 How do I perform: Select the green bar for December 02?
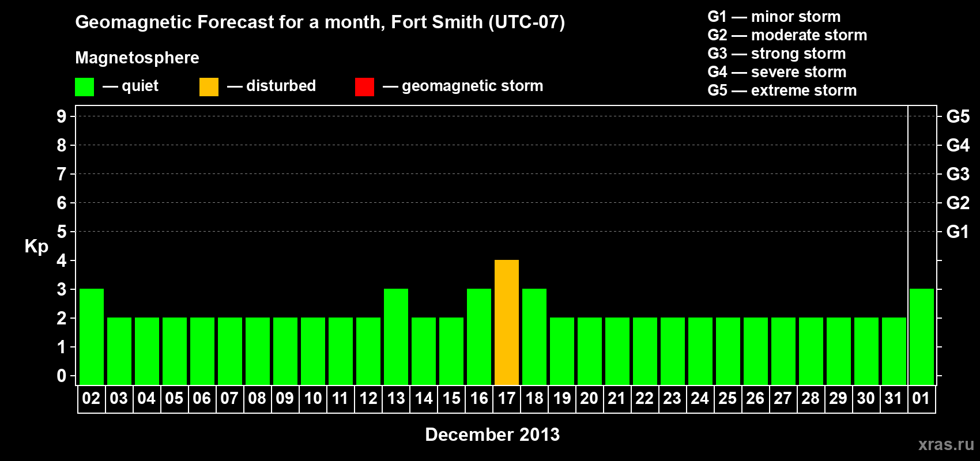click(92, 337)
